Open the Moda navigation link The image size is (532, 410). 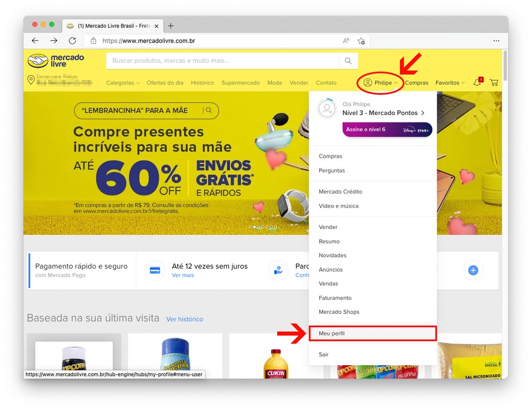[275, 83]
